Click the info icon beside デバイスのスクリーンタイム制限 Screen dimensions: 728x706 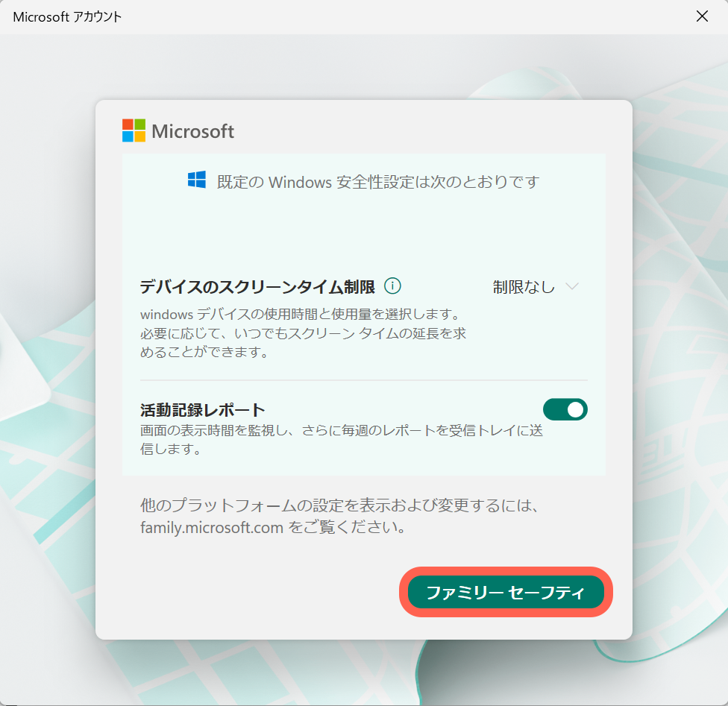click(392, 286)
